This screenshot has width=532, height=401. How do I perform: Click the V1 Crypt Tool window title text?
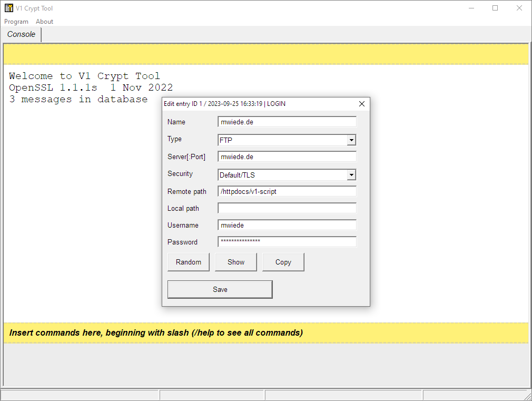[x=34, y=8]
